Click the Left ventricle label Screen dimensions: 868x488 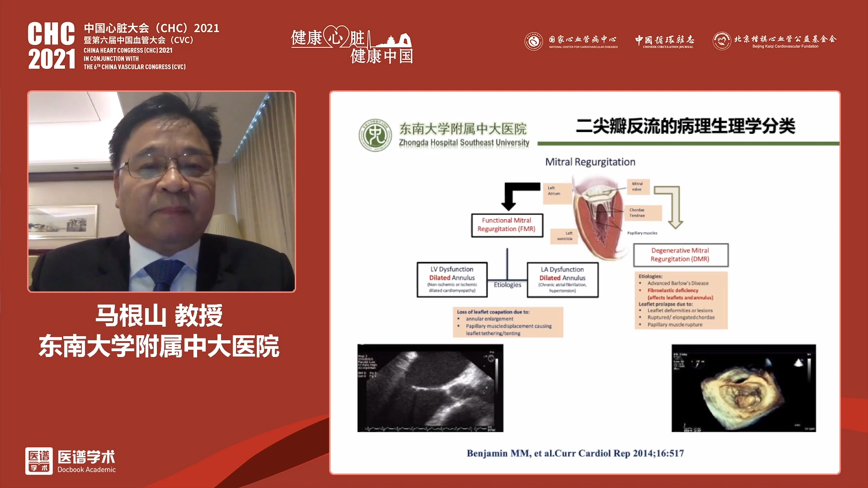pyautogui.click(x=565, y=236)
